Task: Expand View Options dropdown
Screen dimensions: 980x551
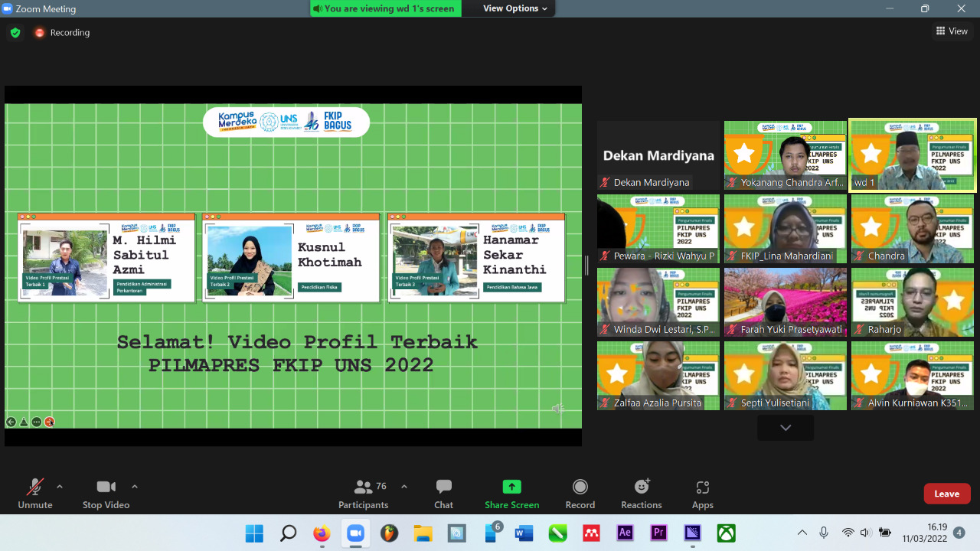Action: pyautogui.click(x=515, y=8)
